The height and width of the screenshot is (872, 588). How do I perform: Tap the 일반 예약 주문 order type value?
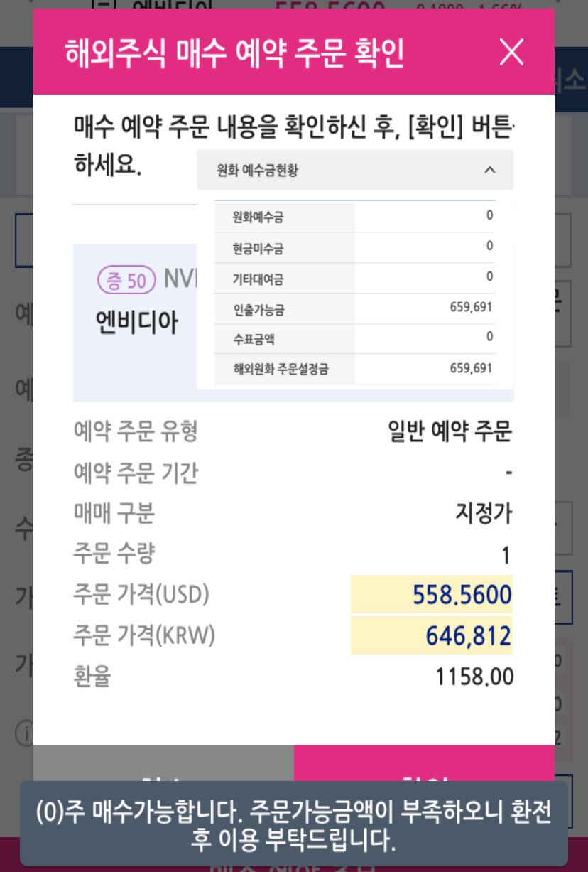point(450,431)
